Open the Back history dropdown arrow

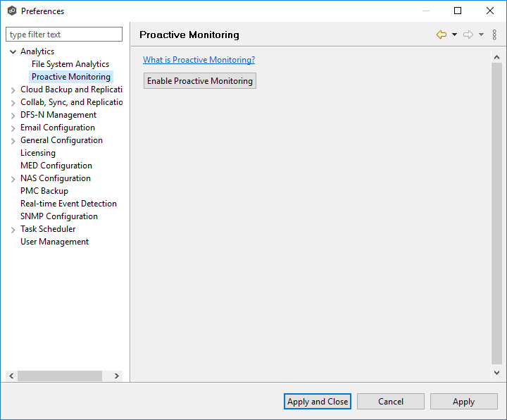click(x=454, y=35)
